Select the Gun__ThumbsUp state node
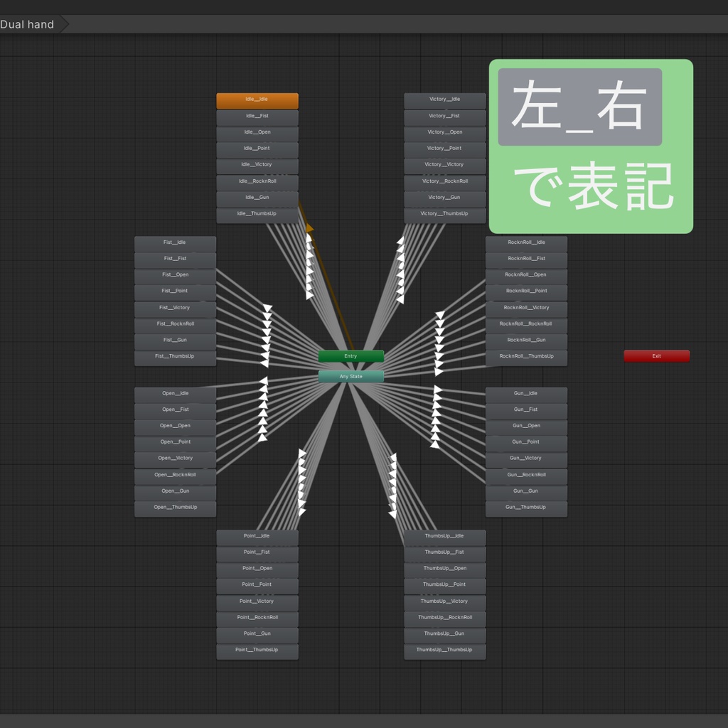728x728 pixels. point(527,508)
